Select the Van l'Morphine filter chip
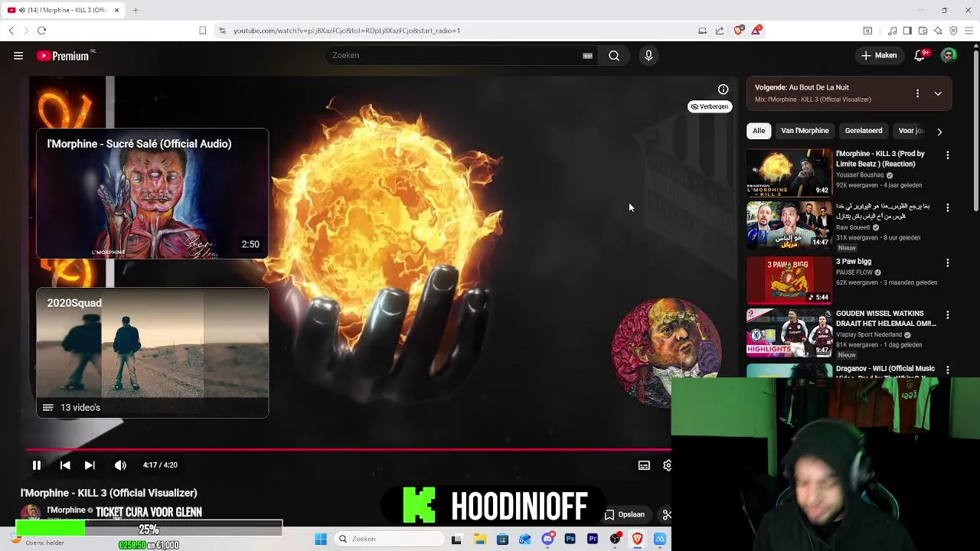The image size is (980, 551). click(805, 131)
